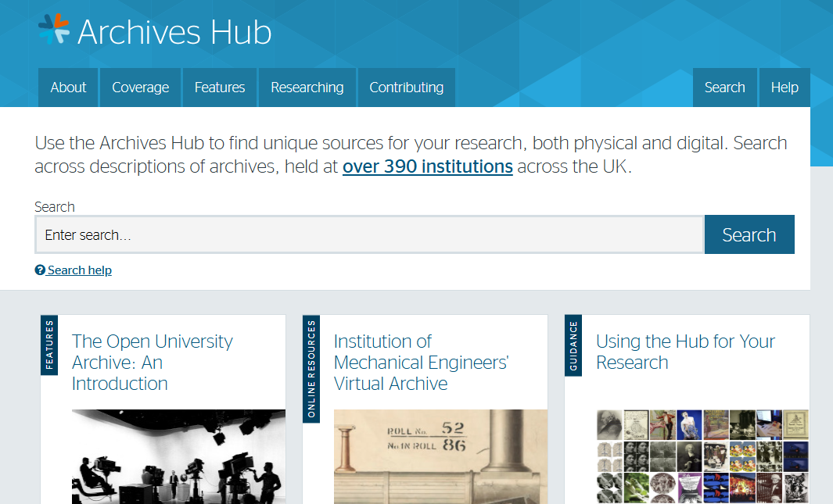Go to the Researching menu
Screen dimensions: 833x504
[307, 88]
